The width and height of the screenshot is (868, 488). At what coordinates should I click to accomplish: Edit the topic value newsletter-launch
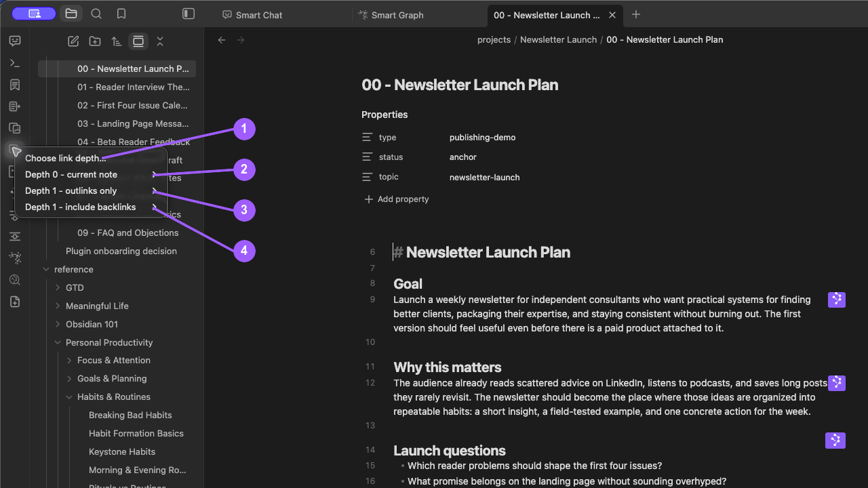coord(485,177)
